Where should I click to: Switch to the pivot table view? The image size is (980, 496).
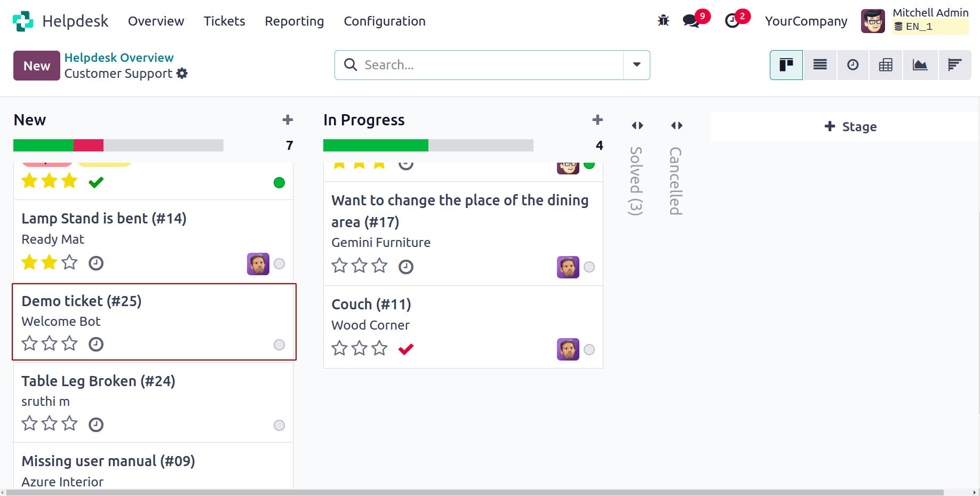pyautogui.click(x=886, y=65)
